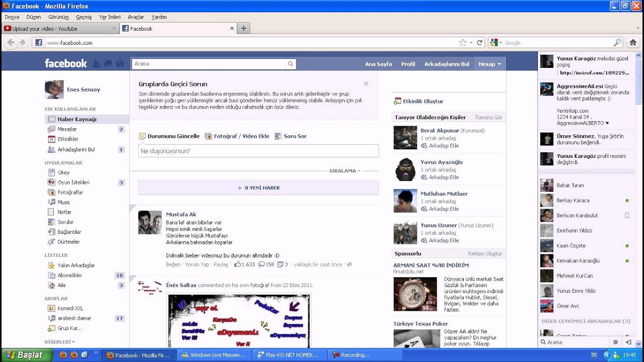Viewport: 644px width, 362px height.
Task: Click Profil in header
Action: [408, 64]
